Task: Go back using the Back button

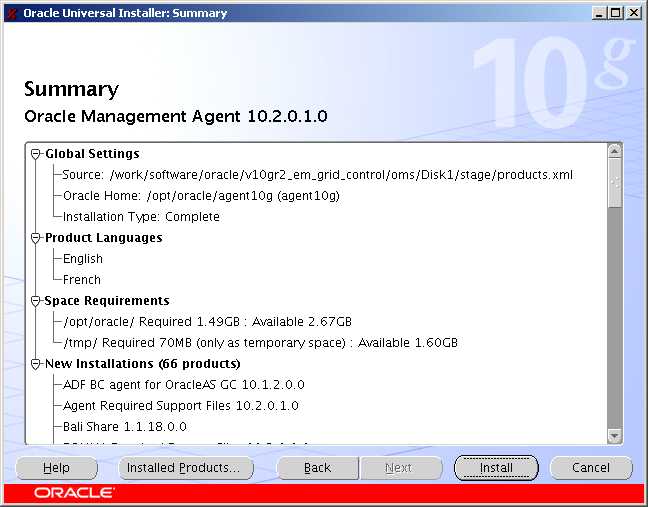Action: point(317,468)
